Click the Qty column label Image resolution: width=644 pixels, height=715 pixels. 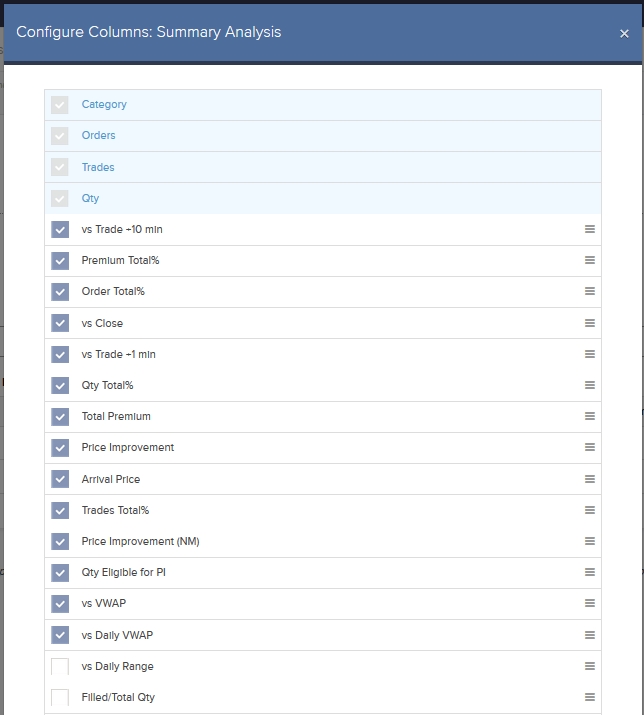pos(90,198)
